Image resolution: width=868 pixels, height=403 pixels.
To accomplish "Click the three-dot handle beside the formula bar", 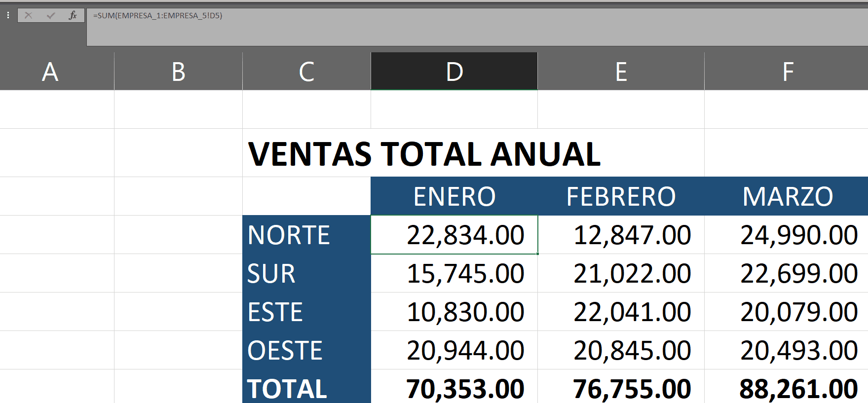I will tap(8, 15).
